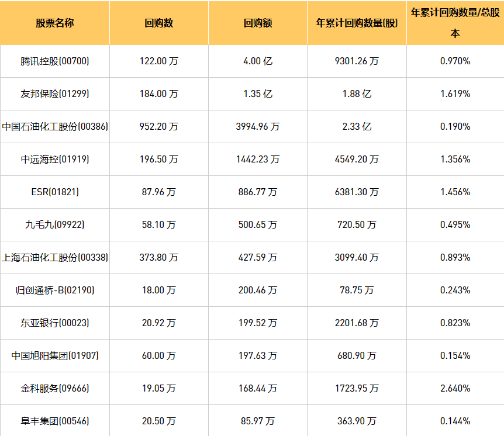Click the 20.50 万 buyback count cell
The height and width of the screenshot is (436, 504).
pyautogui.click(x=159, y=421)
